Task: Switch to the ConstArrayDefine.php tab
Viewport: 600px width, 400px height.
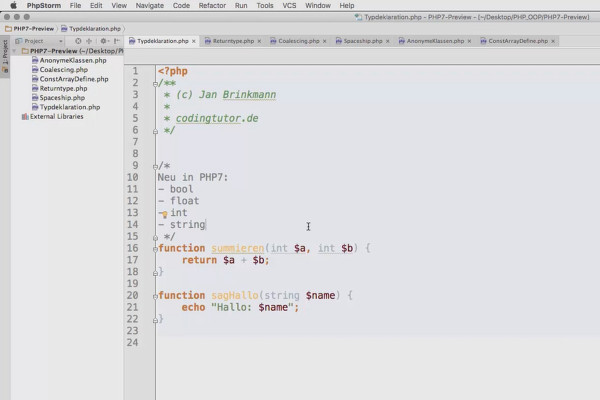Action: pyautogui.click(x=518, y=41)
